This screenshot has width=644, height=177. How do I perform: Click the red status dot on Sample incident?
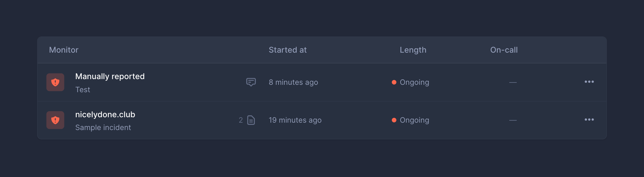394,120
